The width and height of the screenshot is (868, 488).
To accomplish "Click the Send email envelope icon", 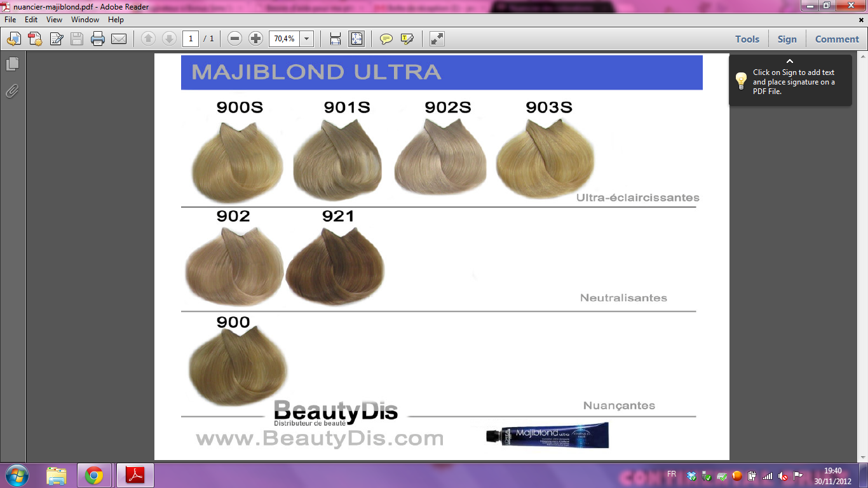I will (119, 39).
